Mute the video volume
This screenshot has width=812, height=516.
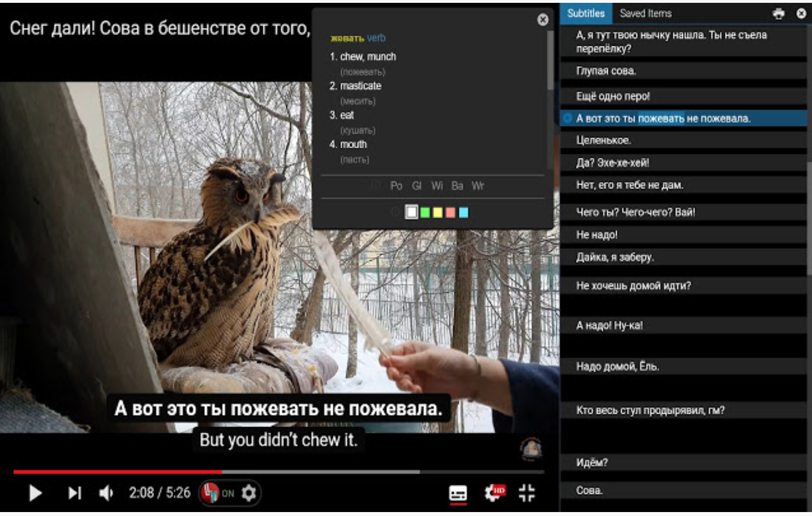[x=106, y=493]
